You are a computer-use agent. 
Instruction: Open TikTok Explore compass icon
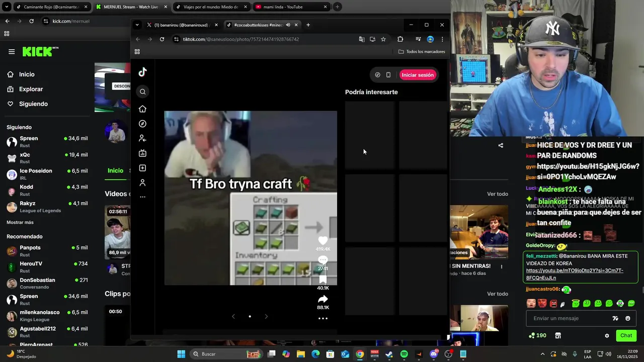click(x=142, y=124)
